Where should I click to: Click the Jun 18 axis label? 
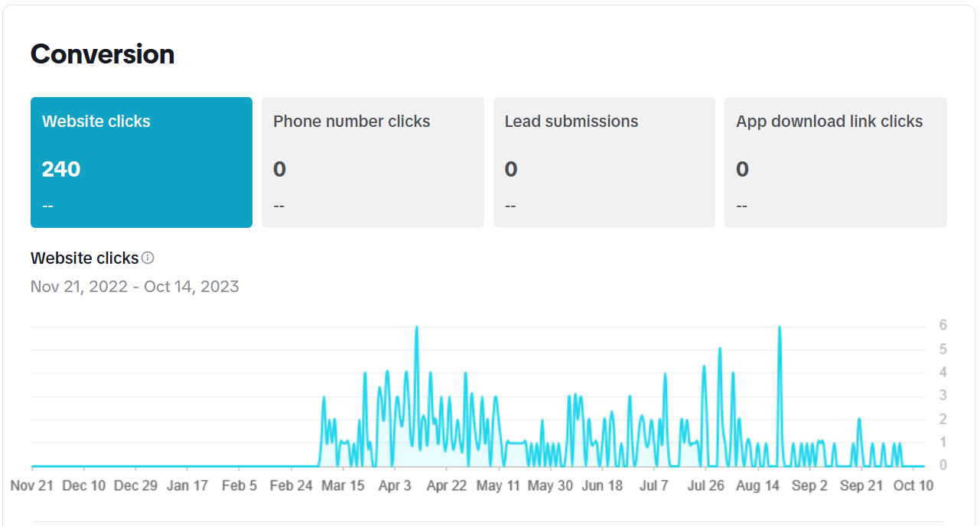coord(602,485)
